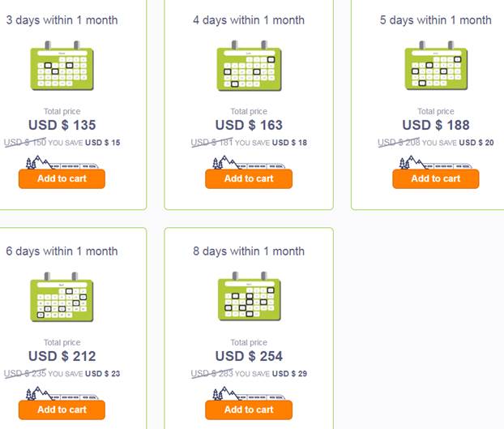This screenshot has height=429, width=504.
Task: Click the 5 days pass calendar icon
Action: point(436,66)
